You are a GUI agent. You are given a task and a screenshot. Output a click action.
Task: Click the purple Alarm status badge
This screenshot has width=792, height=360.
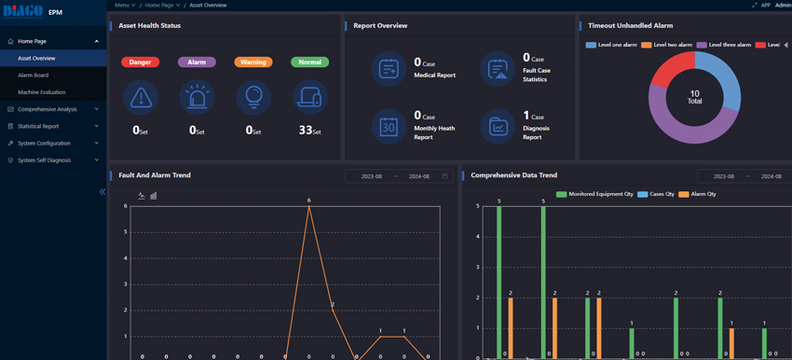[x=197, y=62]
